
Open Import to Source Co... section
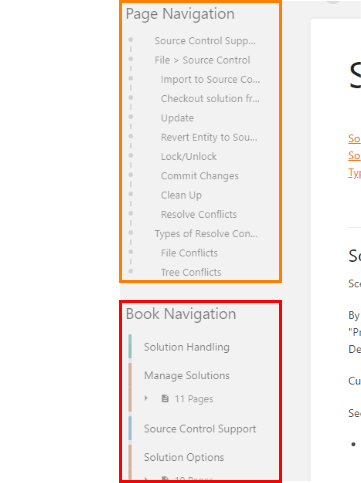(210, 79)
